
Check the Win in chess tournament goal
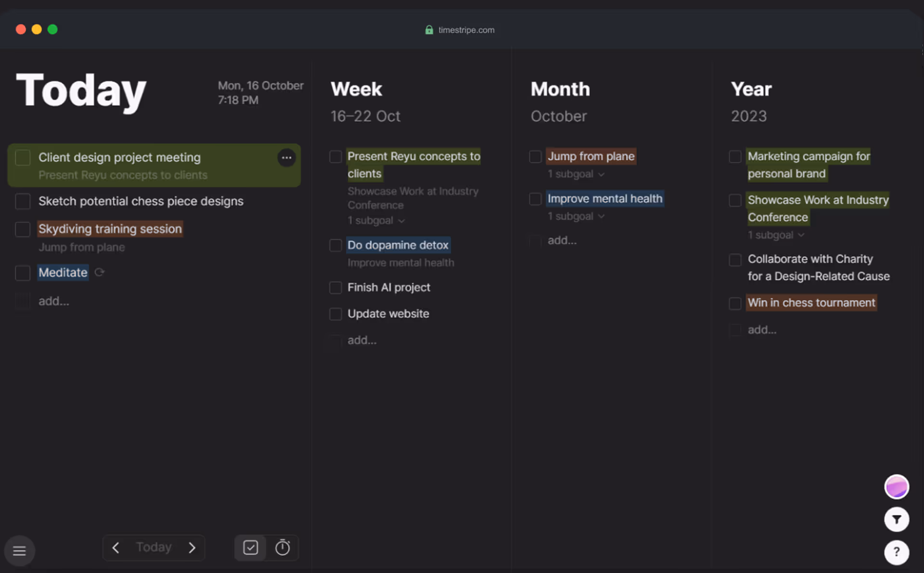735,303
